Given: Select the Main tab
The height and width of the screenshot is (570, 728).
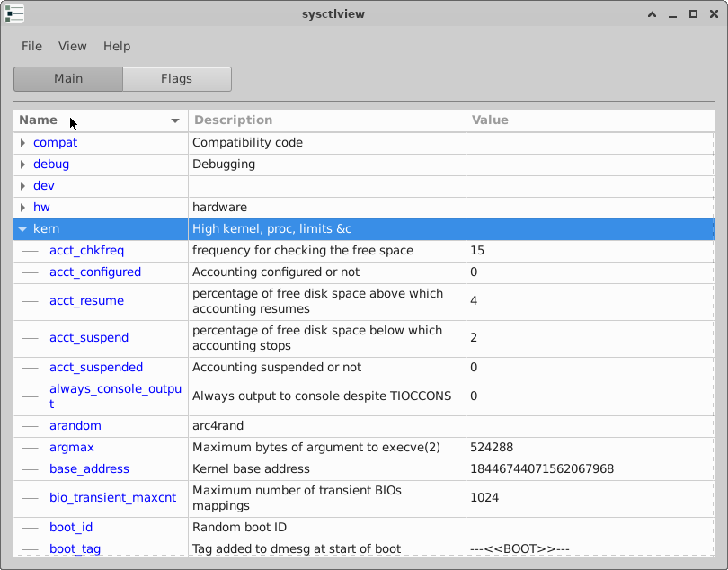Looking at the screenshot, I should coord(68,79).
